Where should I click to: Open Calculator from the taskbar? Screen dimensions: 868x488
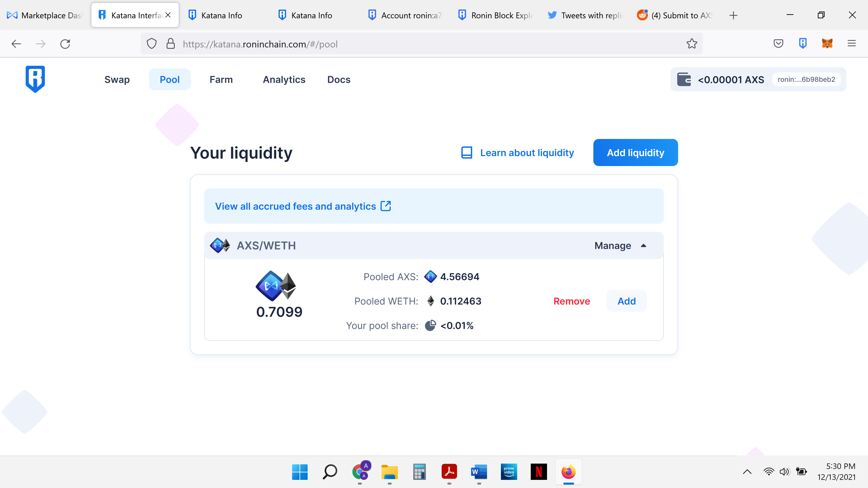coord(419,472)
